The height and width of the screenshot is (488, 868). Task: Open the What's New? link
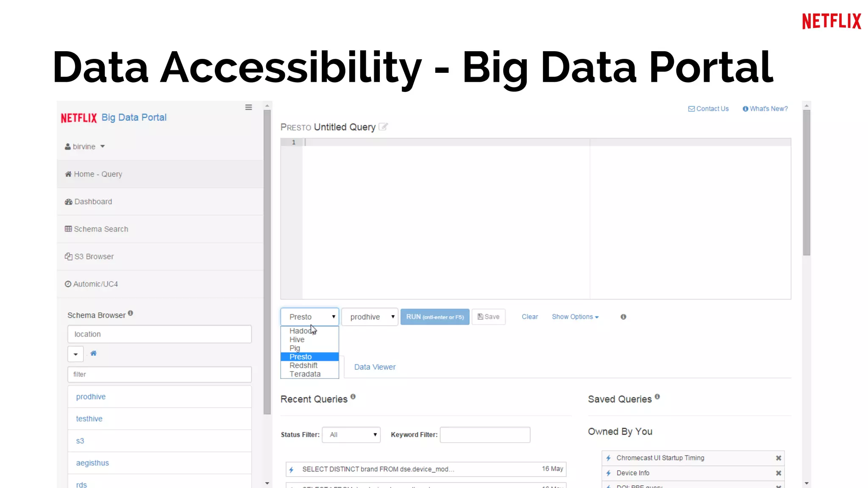pyautogui.click(x=765, y=109)
